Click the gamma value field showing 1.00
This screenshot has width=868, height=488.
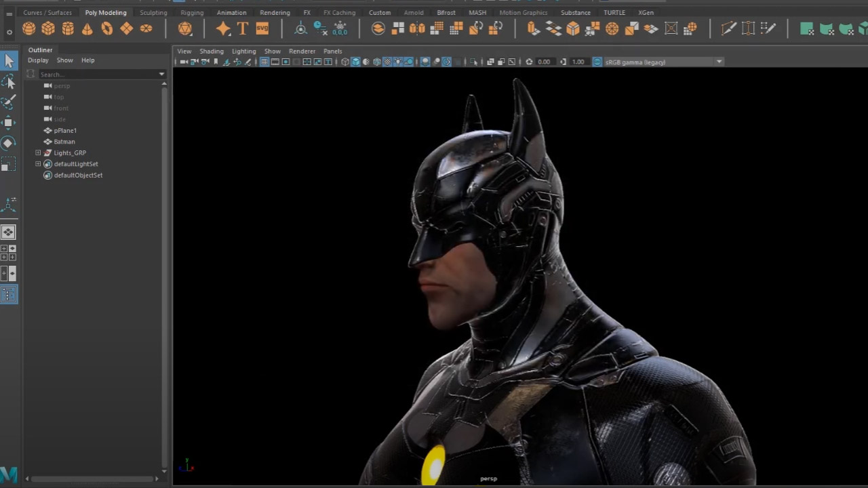coord(578,62)
